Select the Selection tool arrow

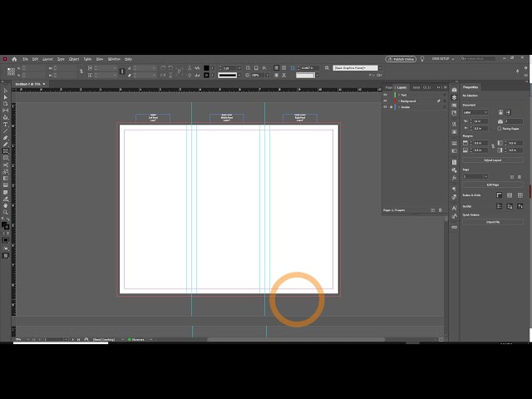coord(6,91)
